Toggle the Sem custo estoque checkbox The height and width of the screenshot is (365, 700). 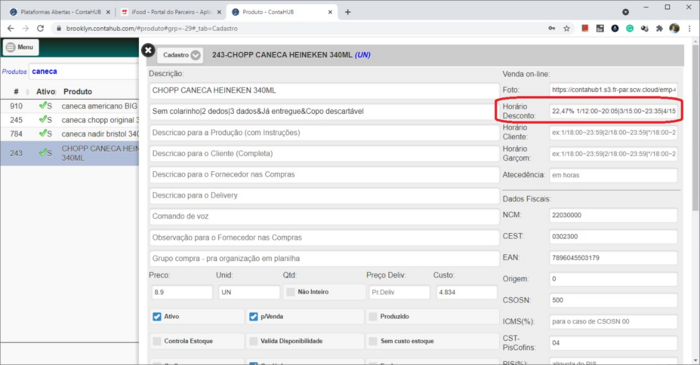373,341
